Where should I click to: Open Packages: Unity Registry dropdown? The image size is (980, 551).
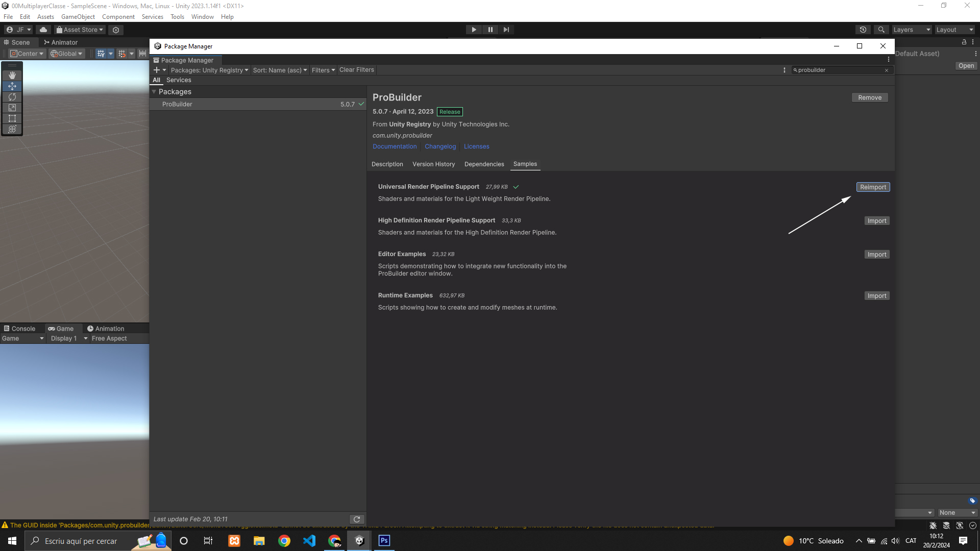tap(209, 70)
